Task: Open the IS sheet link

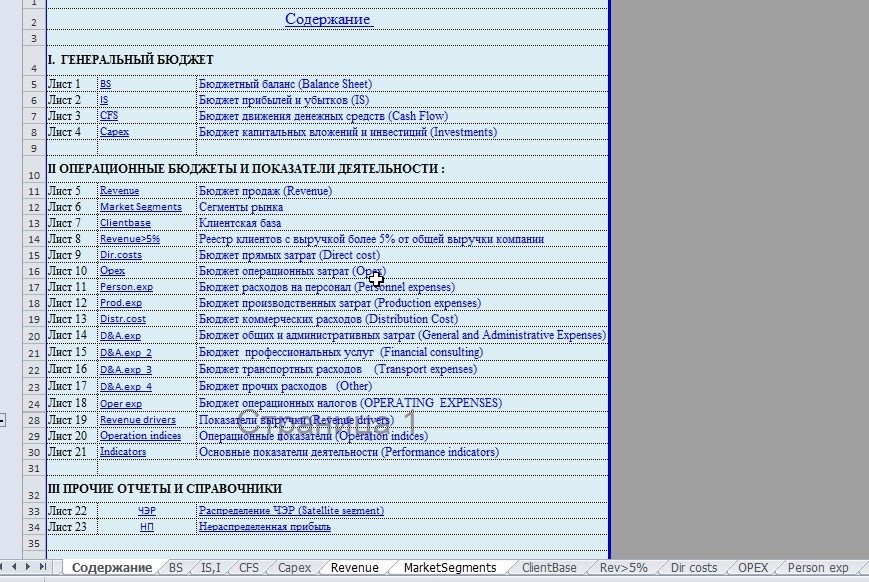Action: point(104,100)
